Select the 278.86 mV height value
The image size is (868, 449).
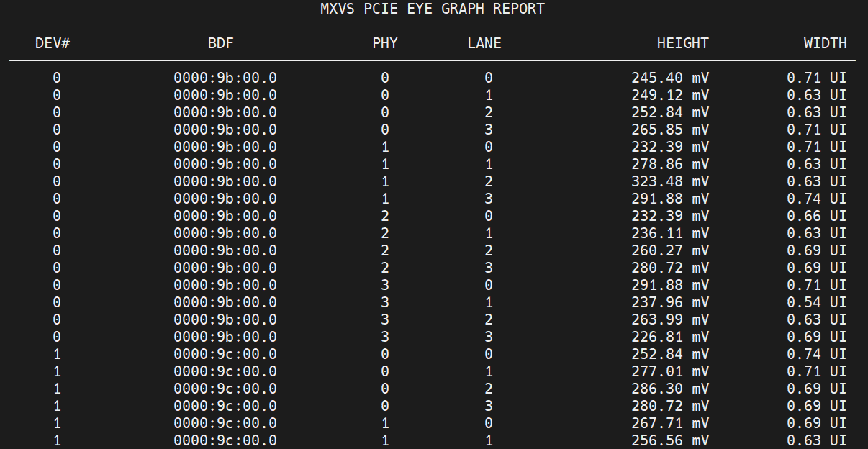click(669, 164)
